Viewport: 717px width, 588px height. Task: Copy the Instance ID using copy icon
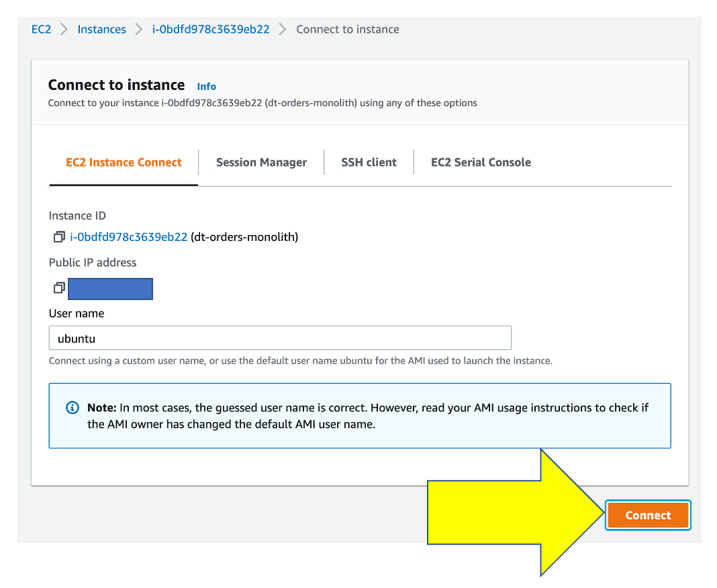(x=58, y=237)
